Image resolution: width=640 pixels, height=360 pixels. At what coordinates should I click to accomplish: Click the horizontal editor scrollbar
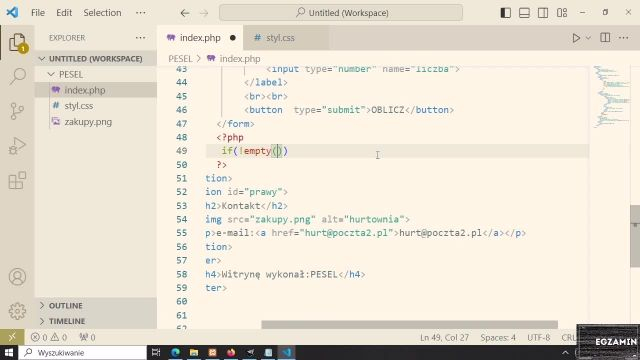pos(409,325)
